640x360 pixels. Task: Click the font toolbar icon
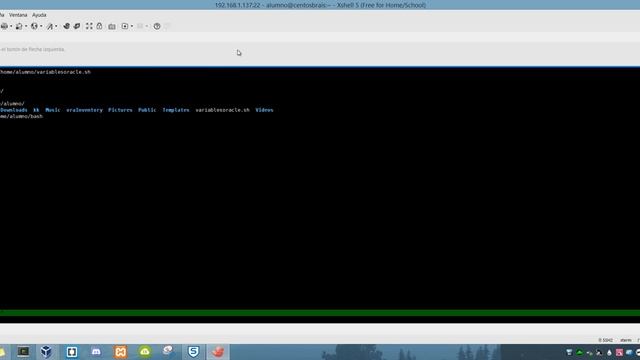(x=50, y=26)
